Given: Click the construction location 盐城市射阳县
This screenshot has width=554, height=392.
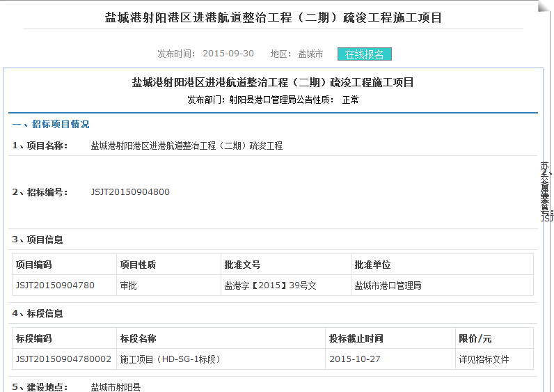Looking at the screenshot, I should click(x=116, y=386).
